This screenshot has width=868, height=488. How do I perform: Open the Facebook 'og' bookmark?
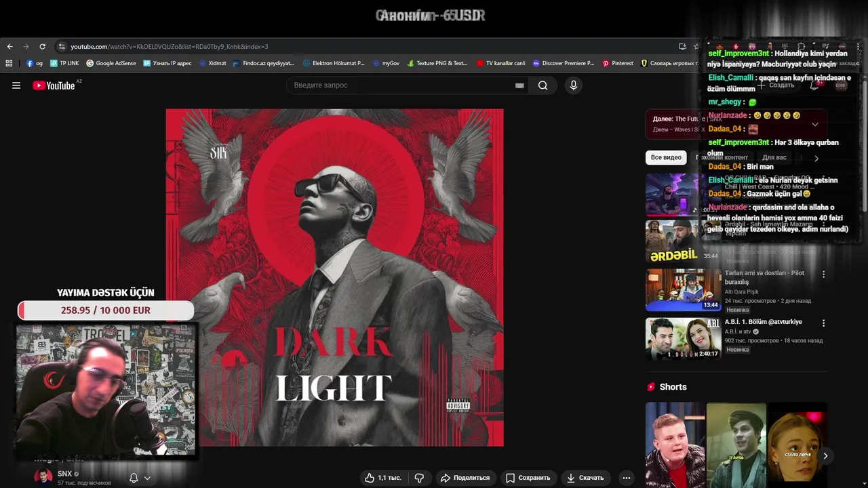pos(35,63)
